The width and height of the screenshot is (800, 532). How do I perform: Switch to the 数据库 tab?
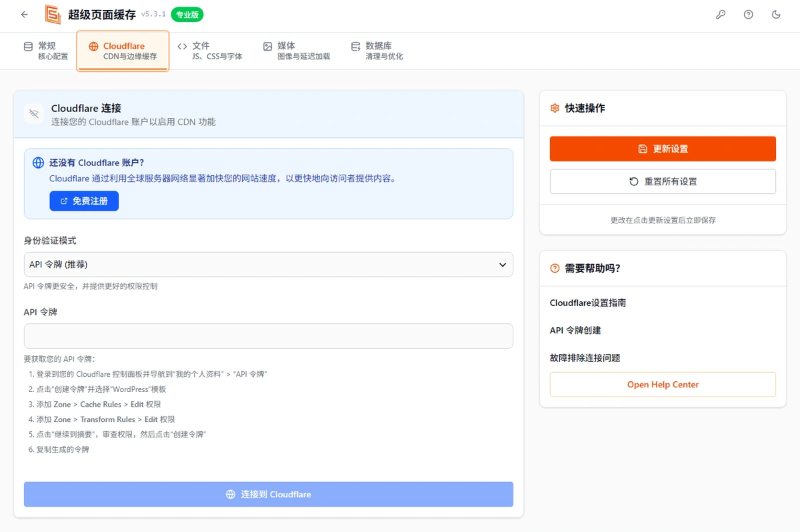click(x=377, y=51)
